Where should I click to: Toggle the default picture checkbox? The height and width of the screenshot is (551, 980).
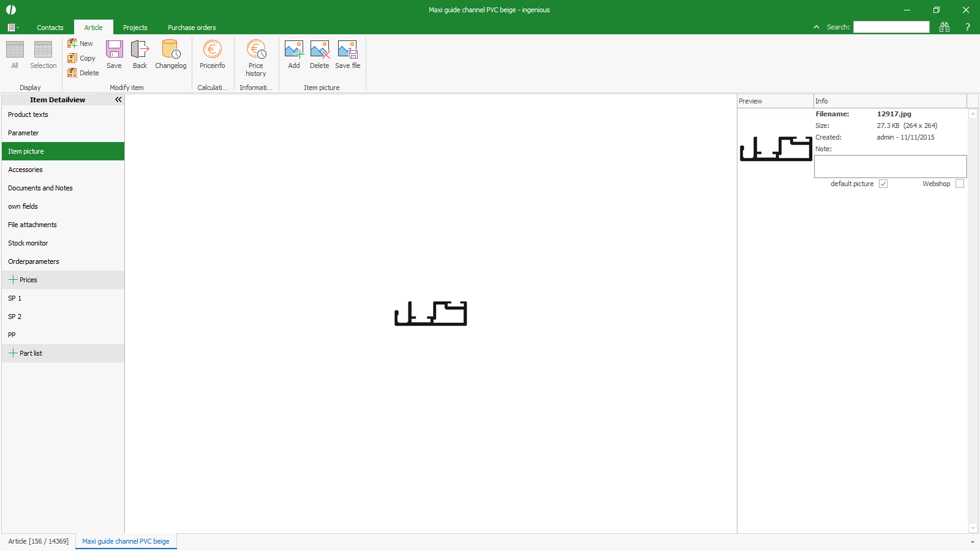[x=883, y=184]
